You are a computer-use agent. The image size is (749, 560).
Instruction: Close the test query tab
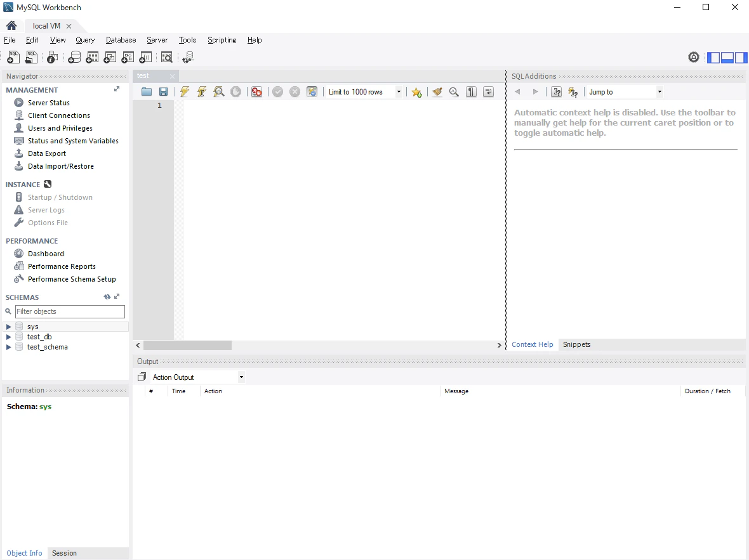[172, 76]
